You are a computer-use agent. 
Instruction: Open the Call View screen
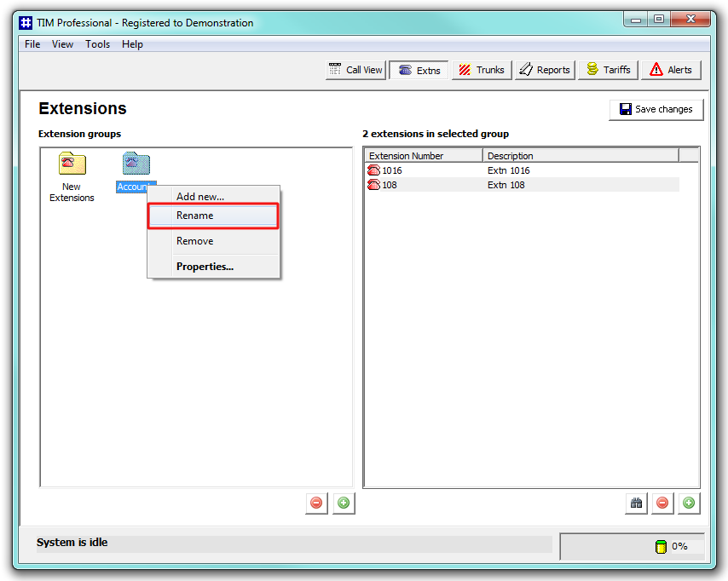click(355, 70)
